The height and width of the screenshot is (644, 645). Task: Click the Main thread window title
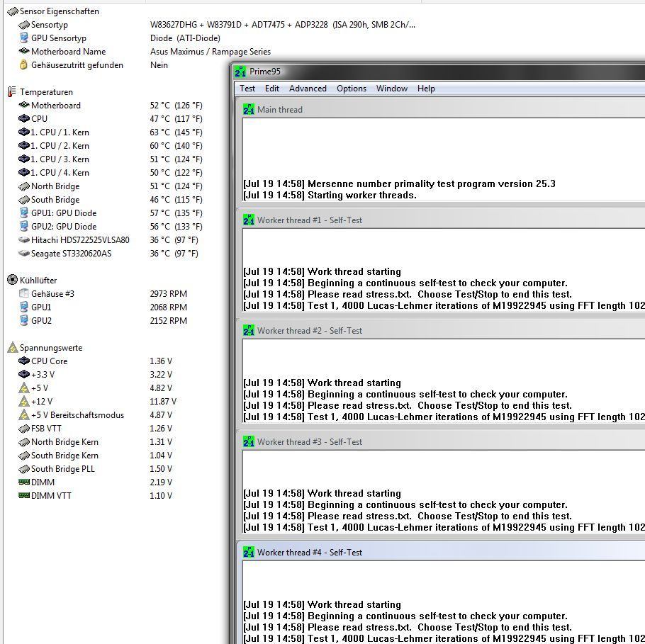280,109
